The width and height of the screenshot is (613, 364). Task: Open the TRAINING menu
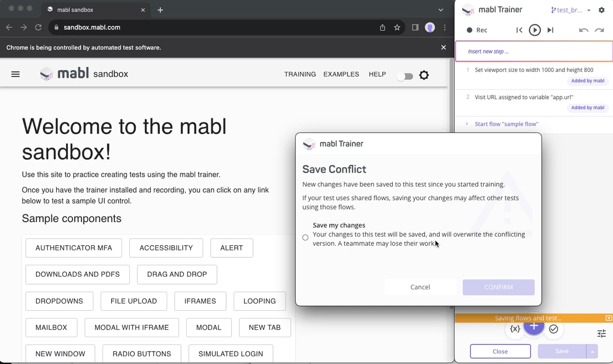point(300,74)
